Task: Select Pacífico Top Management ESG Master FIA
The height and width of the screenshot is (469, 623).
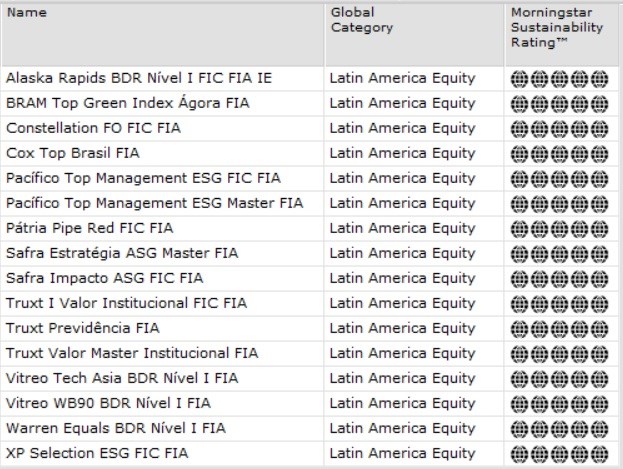Action: (x=154, y=203)
